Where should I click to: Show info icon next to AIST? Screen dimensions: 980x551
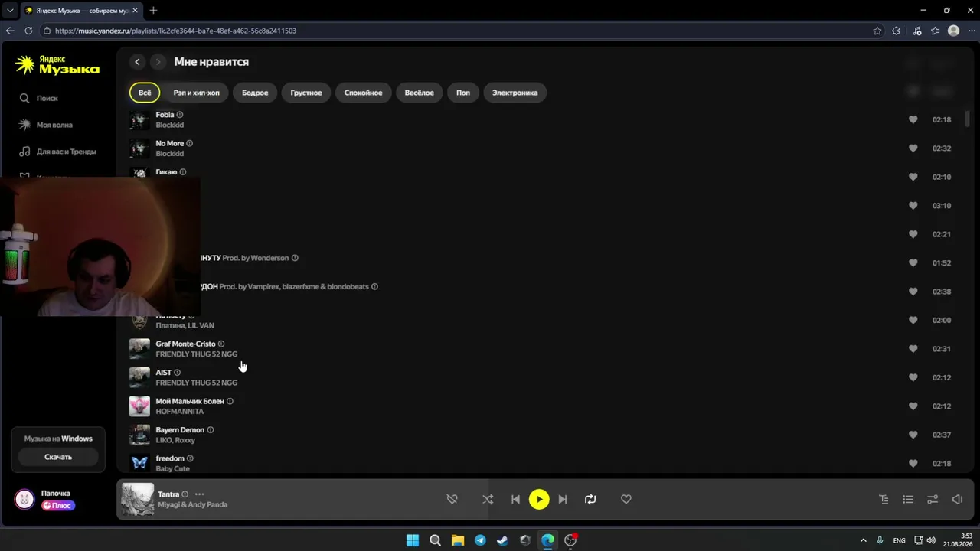tap(177, 373)
